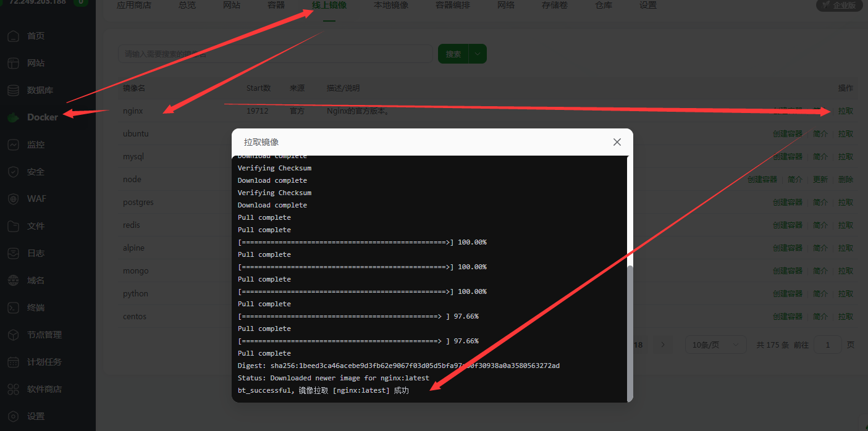Click the 安全 shield icon
This screenshot has height=431, width=868.
pos(14,172)
